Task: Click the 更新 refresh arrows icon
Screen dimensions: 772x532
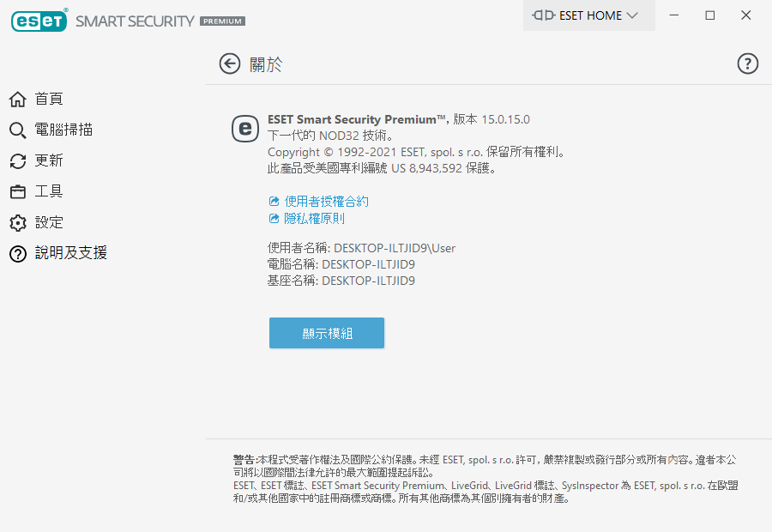Action: [18, 161]
